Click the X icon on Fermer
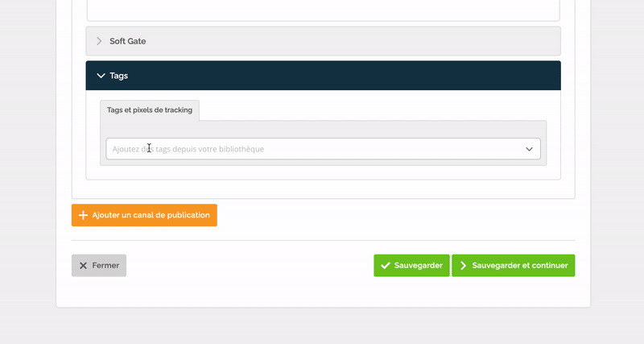Screen dimensions: 644x344 (x=83, y=266)
